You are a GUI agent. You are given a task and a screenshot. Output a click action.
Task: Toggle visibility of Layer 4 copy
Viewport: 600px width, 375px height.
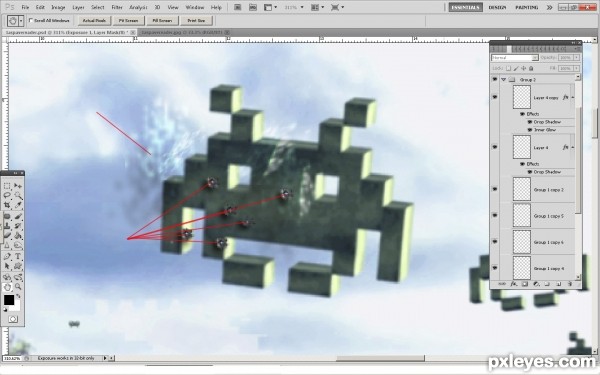click(x=495, y=97)
